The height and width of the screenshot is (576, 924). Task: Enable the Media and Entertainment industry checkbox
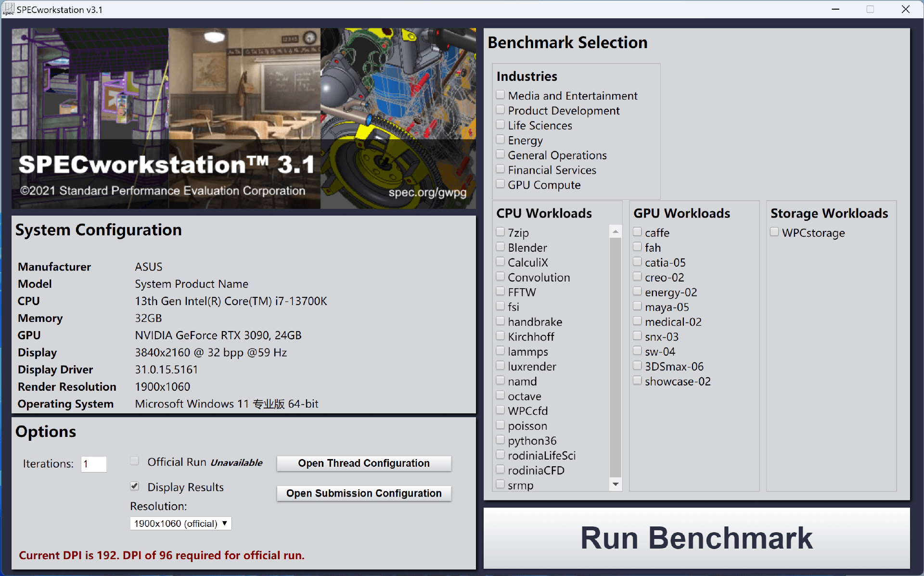tap(500, 95)
